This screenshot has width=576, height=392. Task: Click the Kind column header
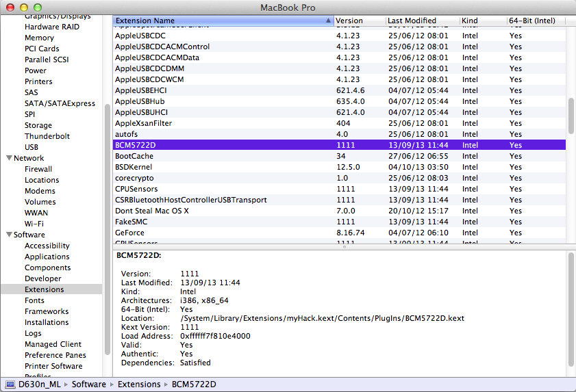click(481, 21)
